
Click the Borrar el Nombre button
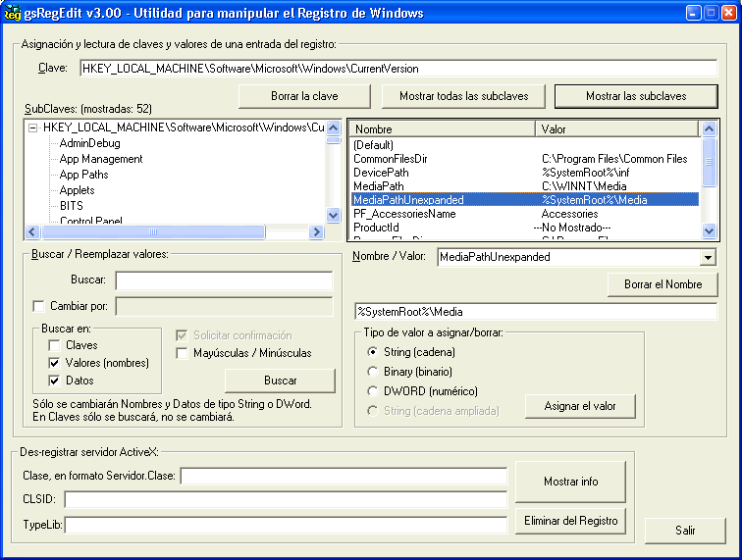pos(662,284)
